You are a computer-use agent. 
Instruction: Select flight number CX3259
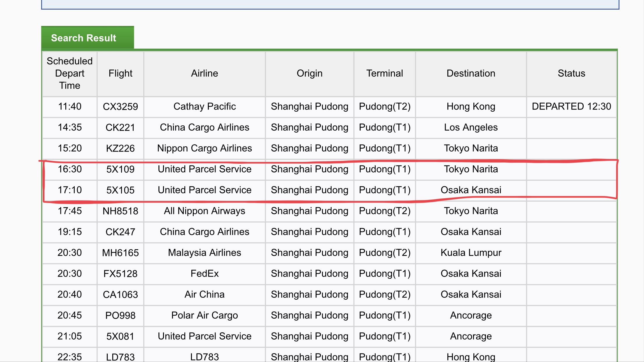(x=120, y=107)
